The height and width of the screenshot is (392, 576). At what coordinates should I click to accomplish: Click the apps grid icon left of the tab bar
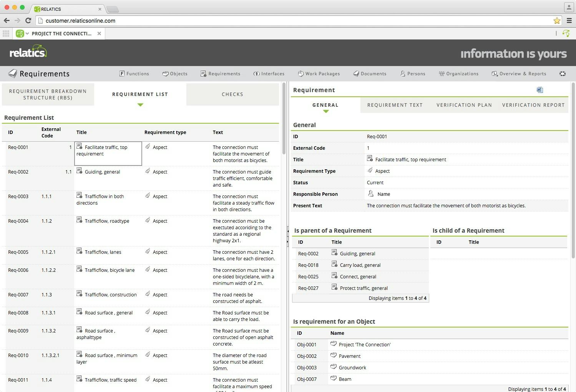(x=6, y=33)
